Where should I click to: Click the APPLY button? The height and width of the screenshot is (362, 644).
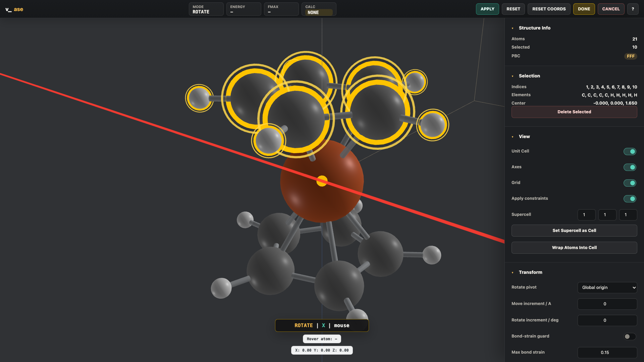pos(487,9)
